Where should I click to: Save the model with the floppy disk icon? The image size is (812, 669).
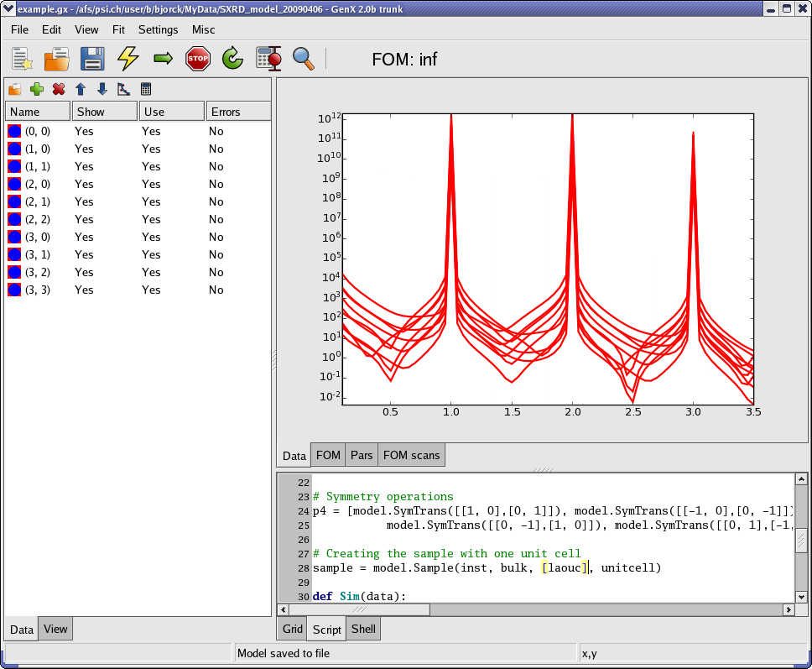click(92, 59)
